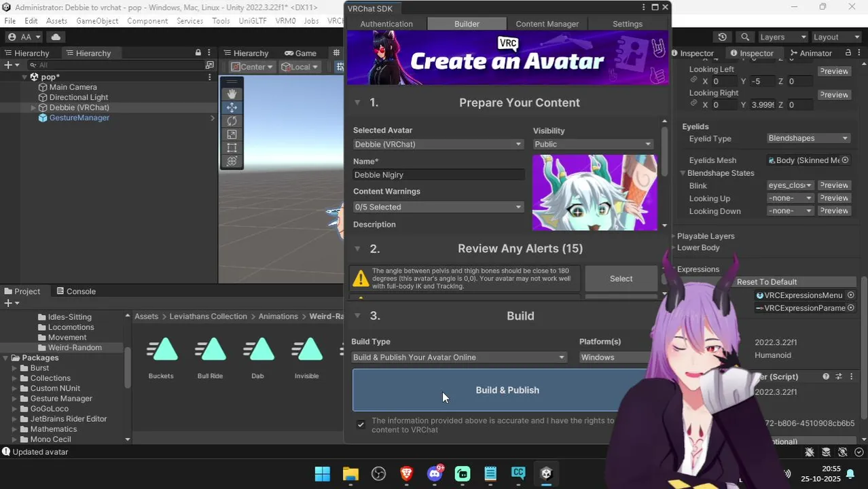Select the Transform tool in Scene toolbar
868x489 pixels.
[x=232, y=161]
